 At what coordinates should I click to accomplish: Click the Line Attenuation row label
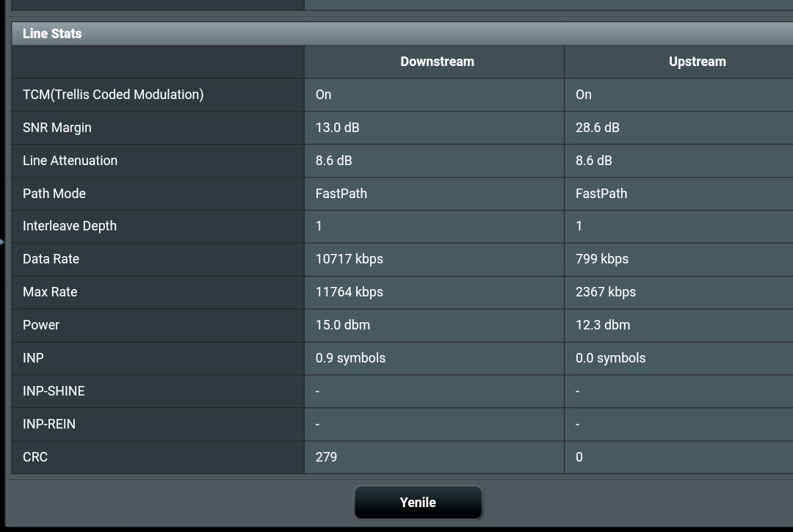(70, 161)
